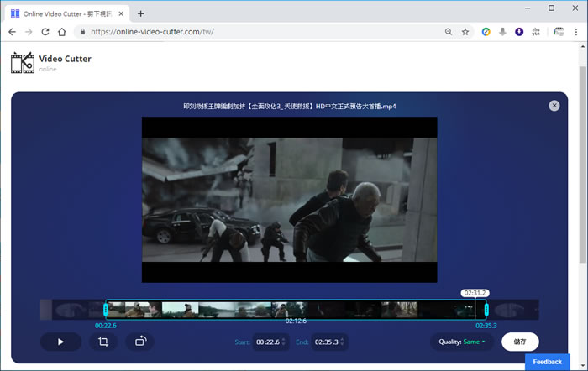Viewport: 588px width, 371px height.
Task: Select the crop tool
Action: coord(102,342)
